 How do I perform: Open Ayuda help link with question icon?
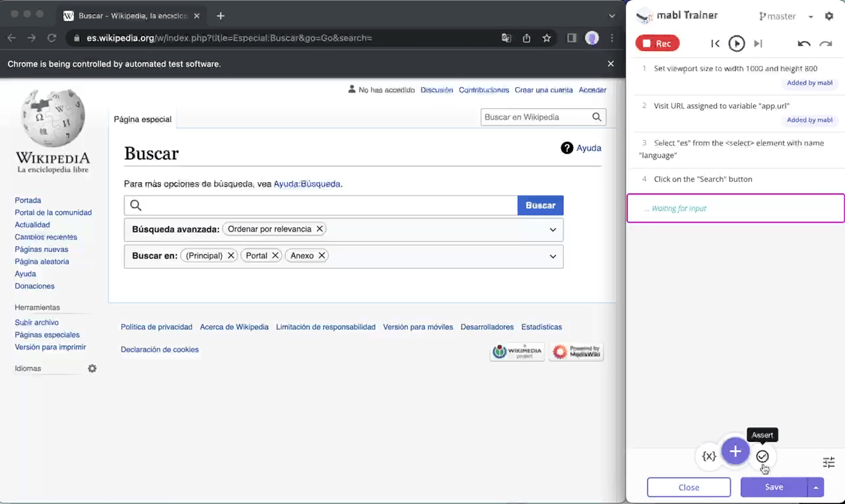581,148
